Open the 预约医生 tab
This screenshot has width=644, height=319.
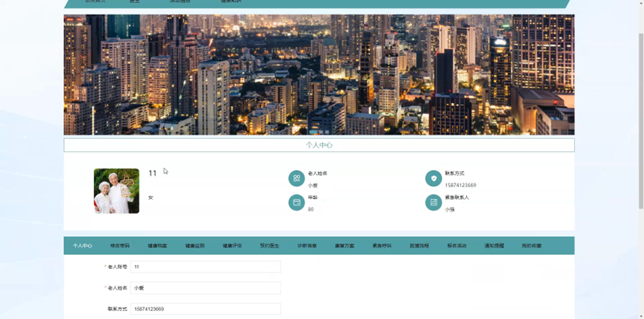(270, 246)
